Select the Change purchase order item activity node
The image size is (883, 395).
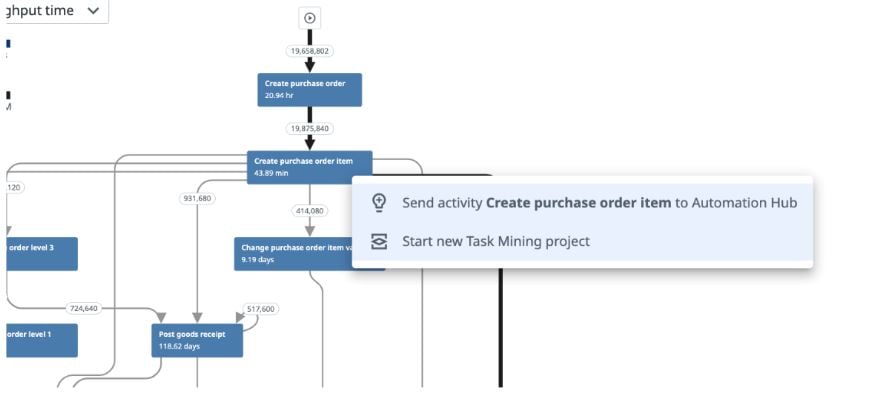[x=294, y=254]
